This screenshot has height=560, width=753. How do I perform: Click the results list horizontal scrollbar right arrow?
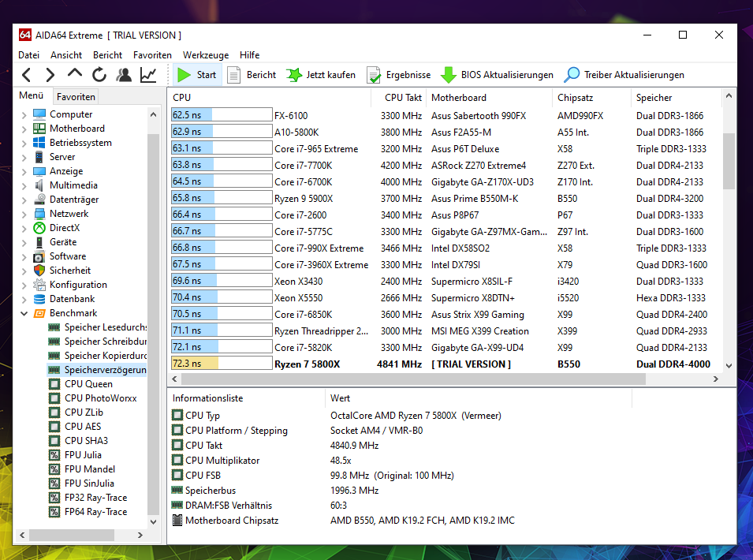pos(715,379)
